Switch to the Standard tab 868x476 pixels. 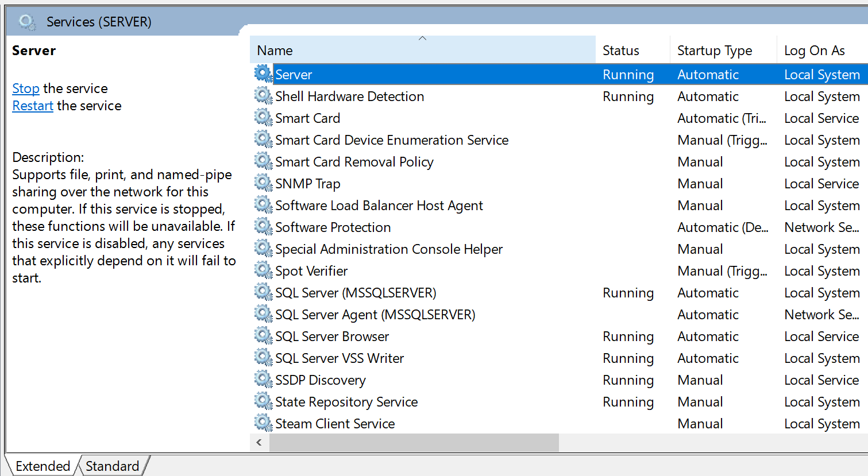click(111, 466)
